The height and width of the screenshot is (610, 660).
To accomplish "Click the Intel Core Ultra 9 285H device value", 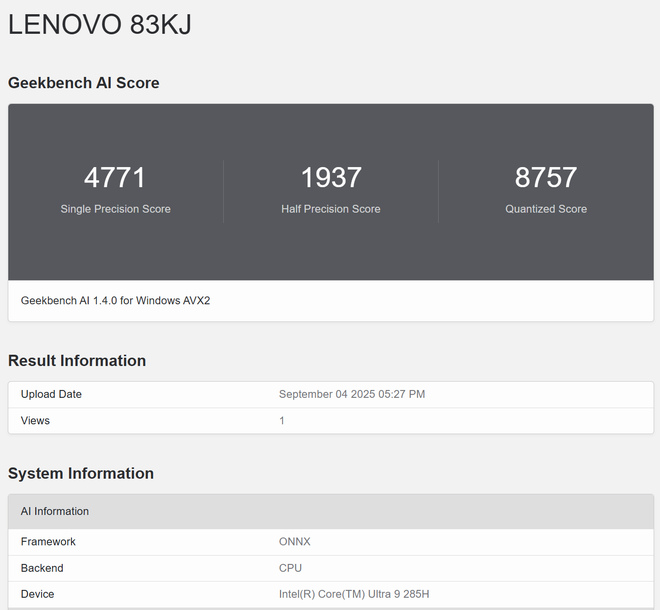I will pyautogui.click(x=354, y=594).
